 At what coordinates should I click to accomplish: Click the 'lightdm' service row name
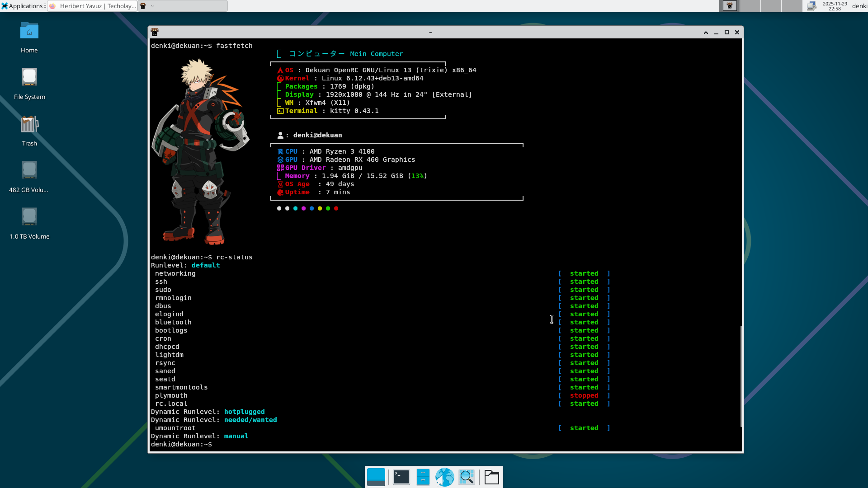click(169, 355)
